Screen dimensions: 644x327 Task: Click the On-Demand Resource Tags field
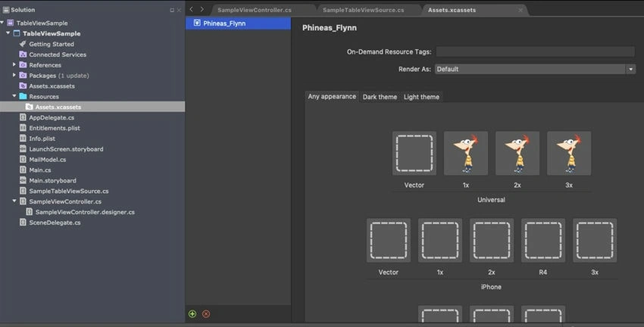[535, 51]
